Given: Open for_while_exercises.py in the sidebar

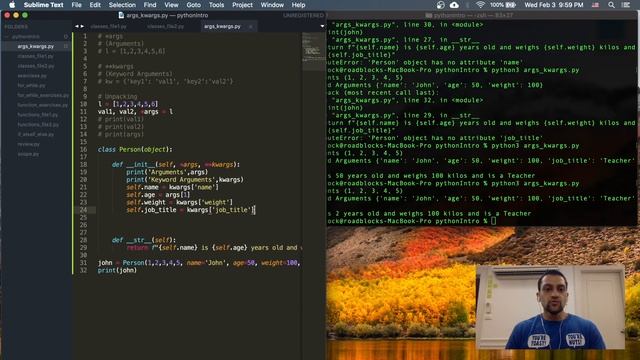Looking at the screenshot, I should click(43, 96).
